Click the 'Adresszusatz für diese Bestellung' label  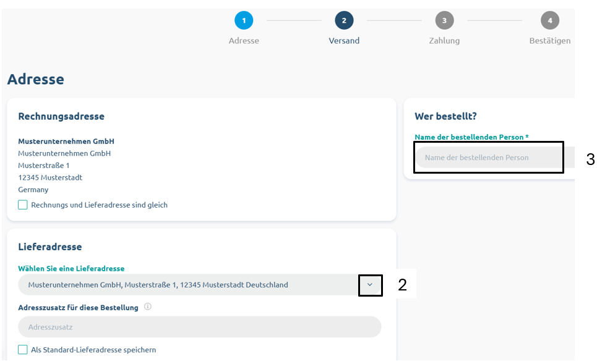click(x=78, y=307)
